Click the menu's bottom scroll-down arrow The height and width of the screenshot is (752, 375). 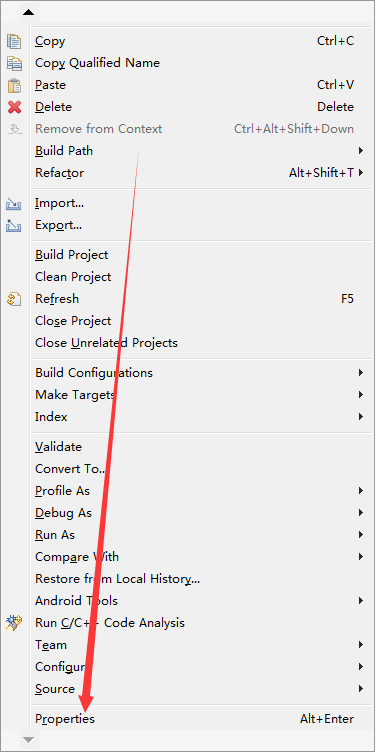[x=29, y=740]
